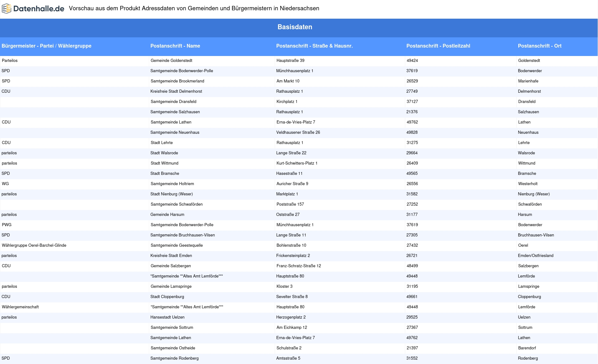Select cell Stadt Cloppenburg
This screenshot has width=598, height=364.
click(x=167, y=297)
